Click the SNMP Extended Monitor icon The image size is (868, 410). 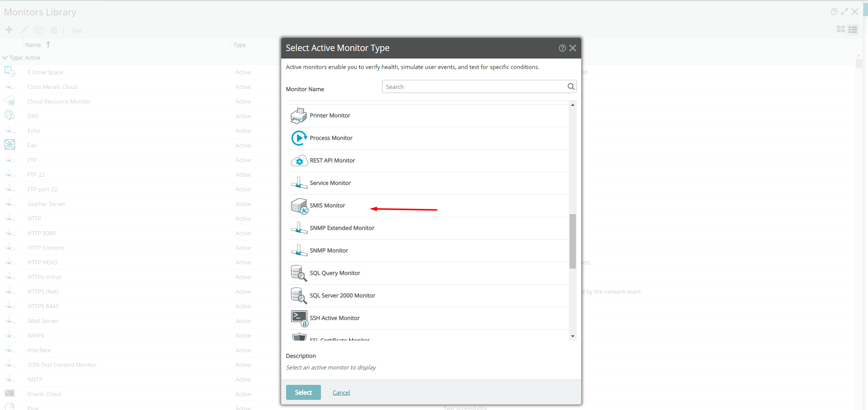coord(299,228)
